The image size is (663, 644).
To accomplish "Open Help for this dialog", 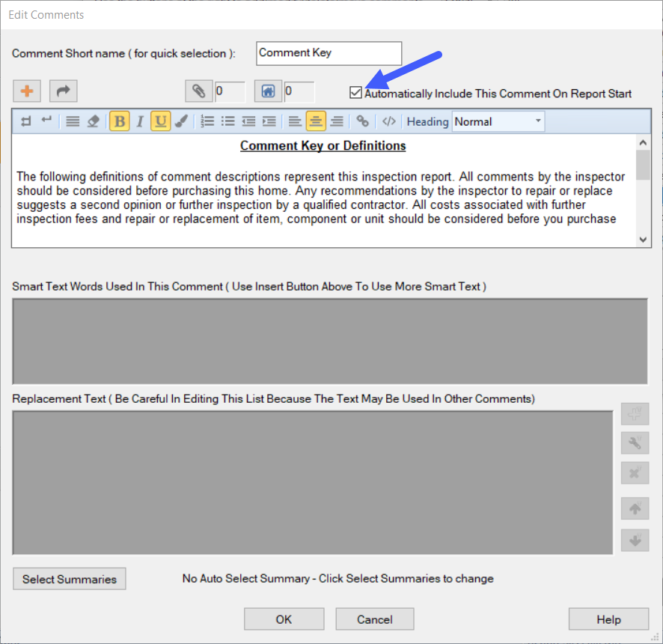I will point(608,619).
